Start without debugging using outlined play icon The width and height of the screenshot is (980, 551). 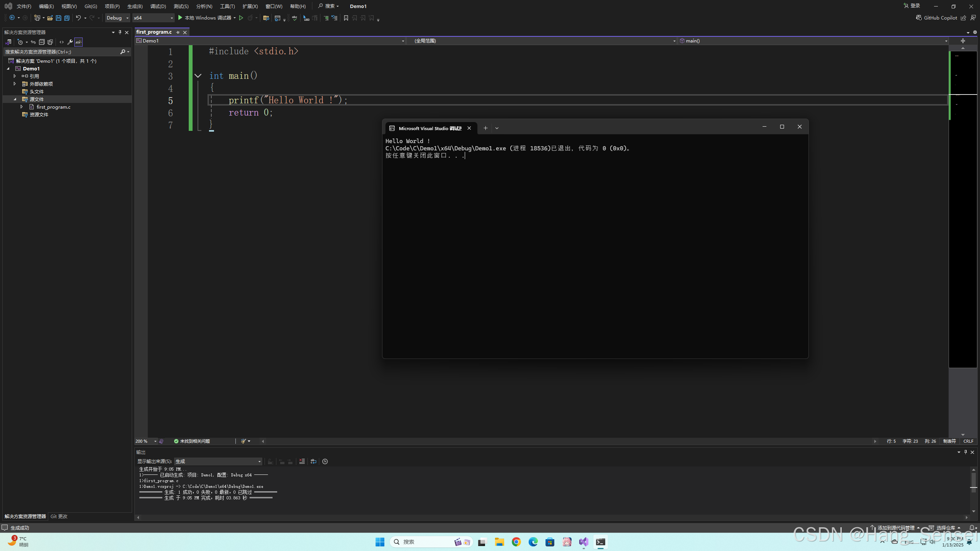click(x=241, y=18)
